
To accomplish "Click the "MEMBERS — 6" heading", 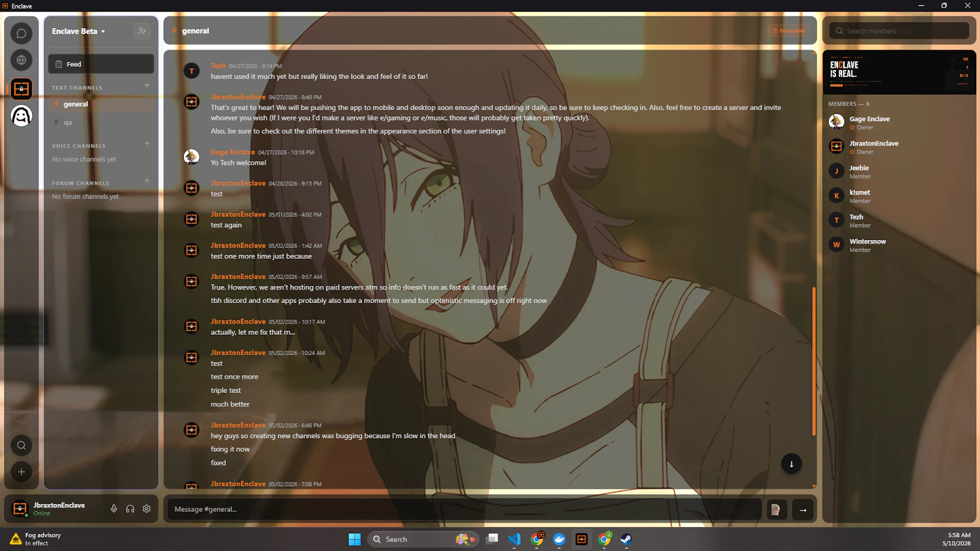I will [x=849, y=104].
